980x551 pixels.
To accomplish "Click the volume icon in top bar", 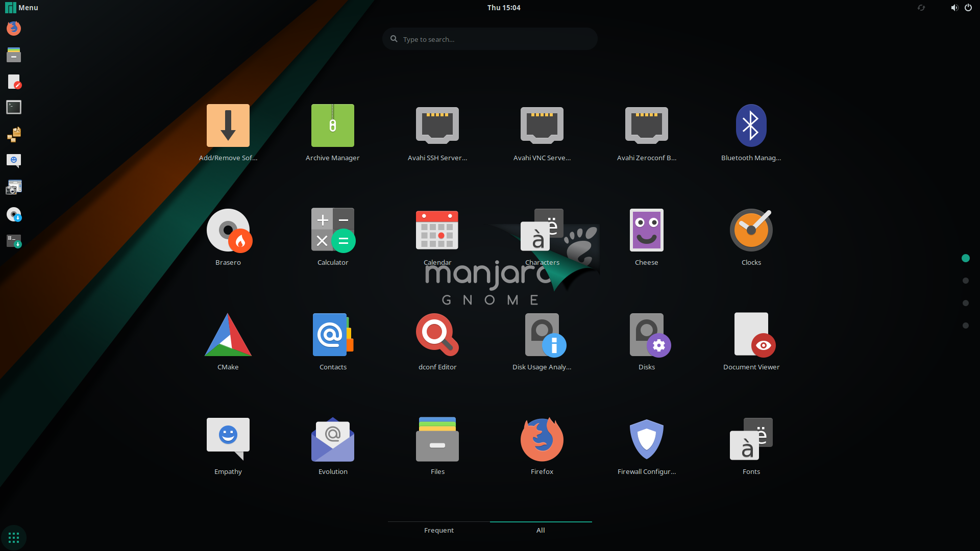I will pos(954,8).
